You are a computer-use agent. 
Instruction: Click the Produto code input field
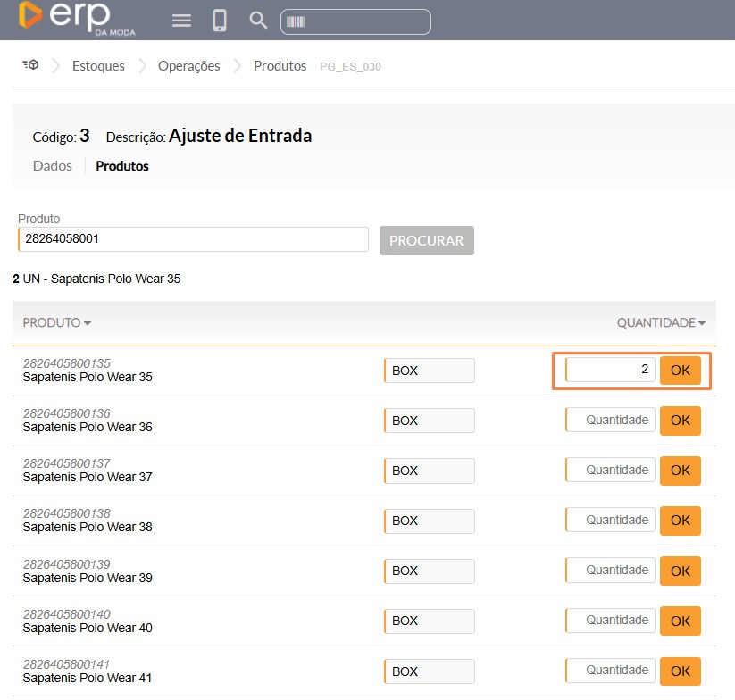(x=193, y=239)
